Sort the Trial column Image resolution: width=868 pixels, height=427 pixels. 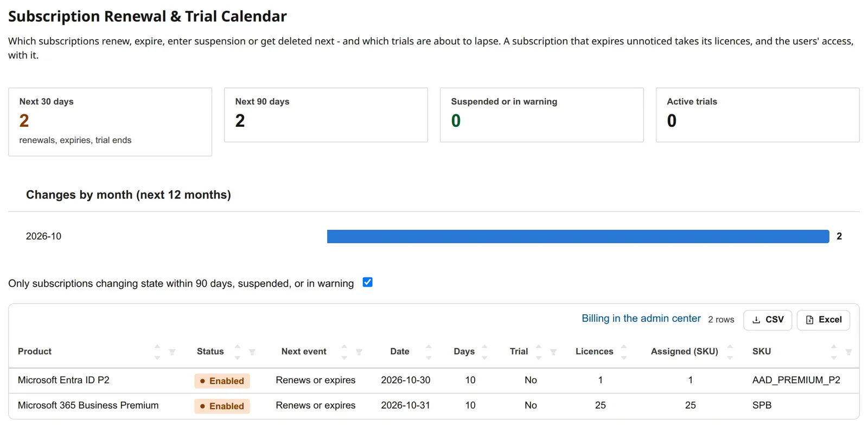[539, 352]
